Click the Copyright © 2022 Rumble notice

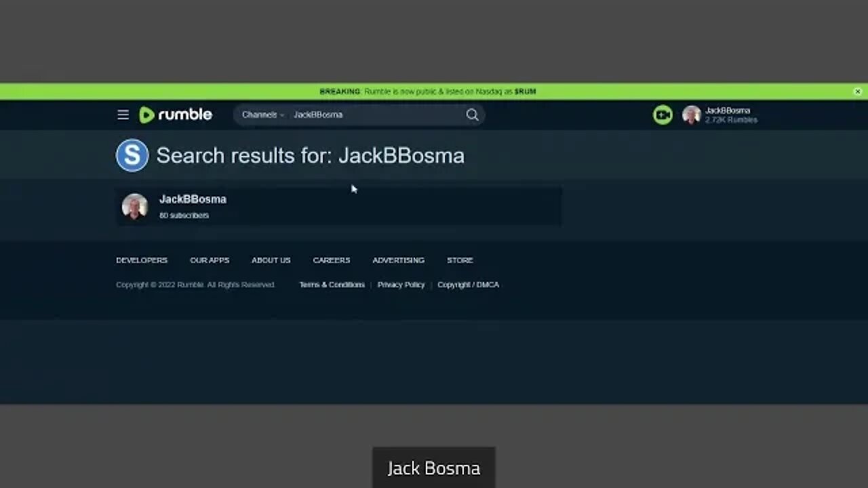coord(195,285)
